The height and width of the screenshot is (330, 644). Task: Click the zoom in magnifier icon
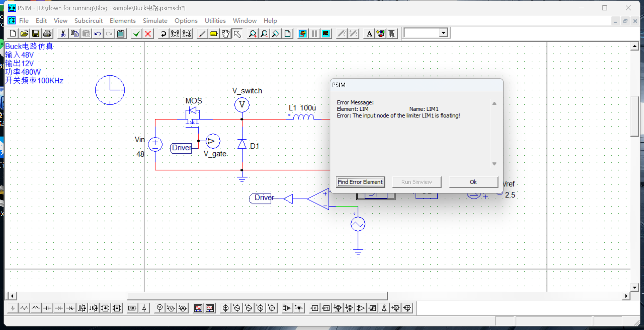pos(252,34)
